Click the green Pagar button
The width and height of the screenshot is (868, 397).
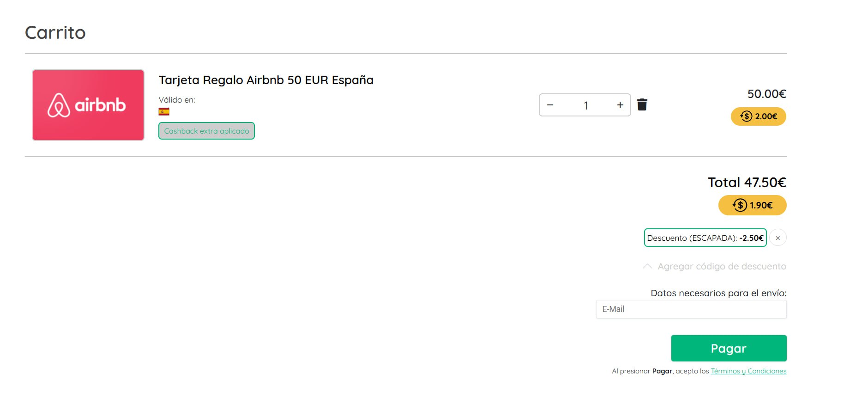[x=729, y=348]
